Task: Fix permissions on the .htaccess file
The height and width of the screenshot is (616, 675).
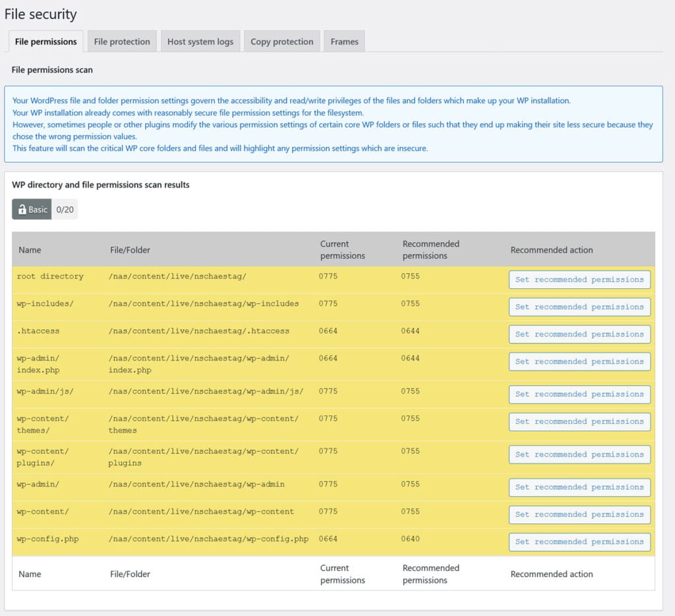Action: point(579,334)
